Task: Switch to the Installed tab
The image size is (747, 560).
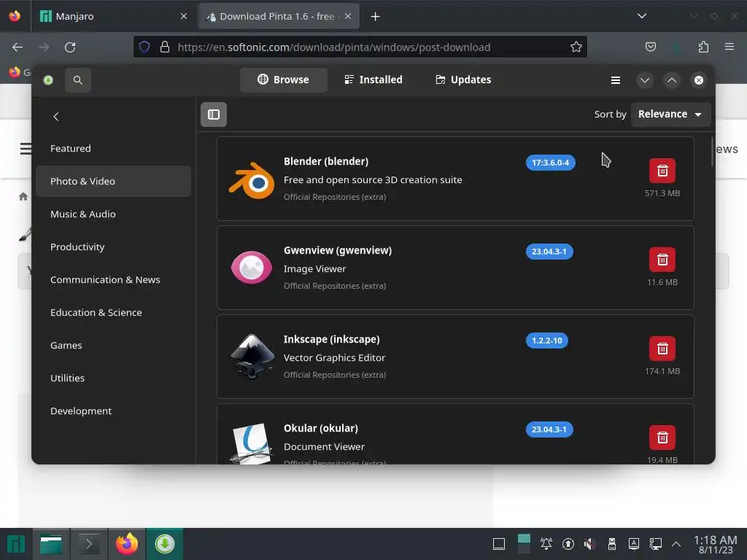Action: pos(373,79)
